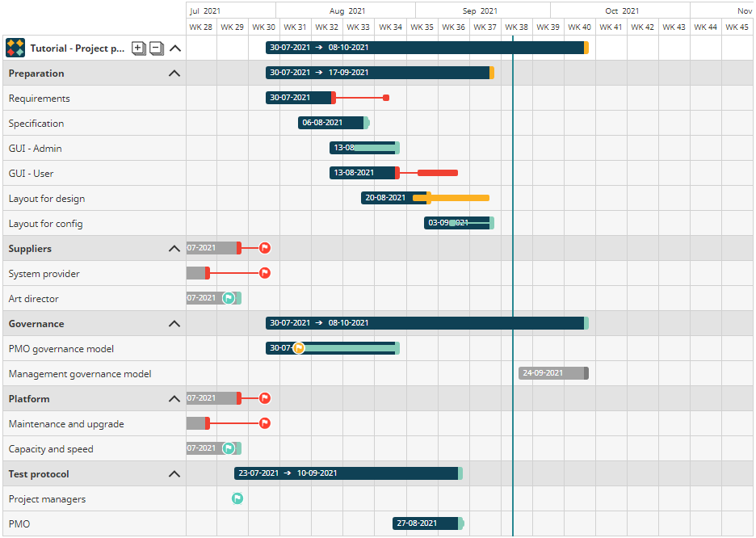Image resolution: width=756 pixels, height=538 pixels.
Task: Click the red milestone flag on Suppliers row
Action: click(x=265, y=248)
